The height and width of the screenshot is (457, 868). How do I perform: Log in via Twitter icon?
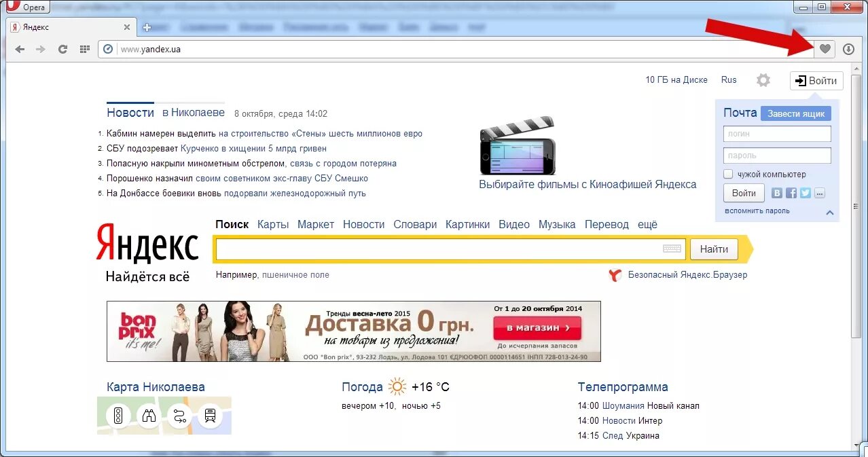pyautogui.click(x=806, y=193)
